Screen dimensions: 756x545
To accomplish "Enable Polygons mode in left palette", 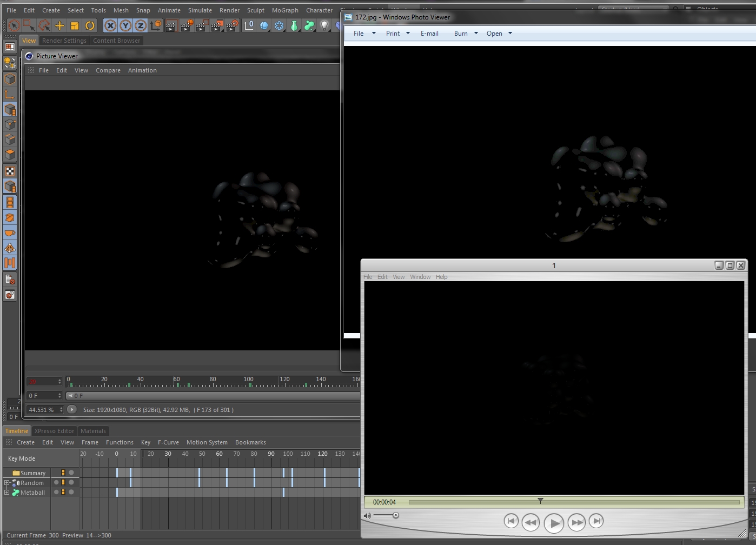I will (x=10, y=155).
